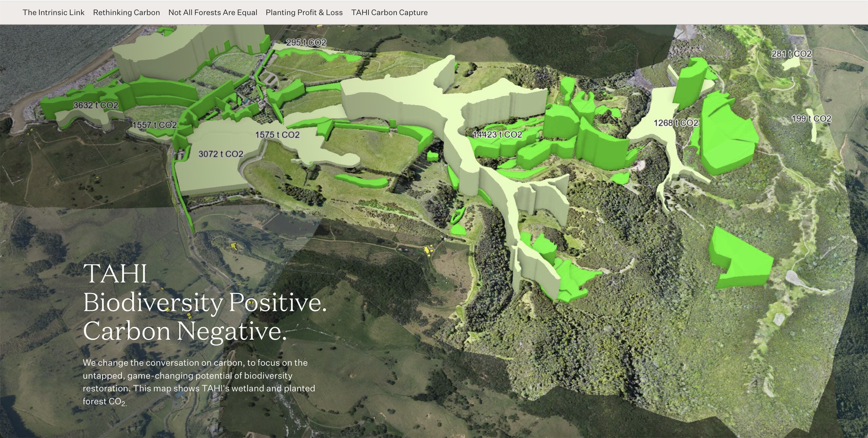Select the 199 t CO2 label
868x438 pixels.
(811, 119)
